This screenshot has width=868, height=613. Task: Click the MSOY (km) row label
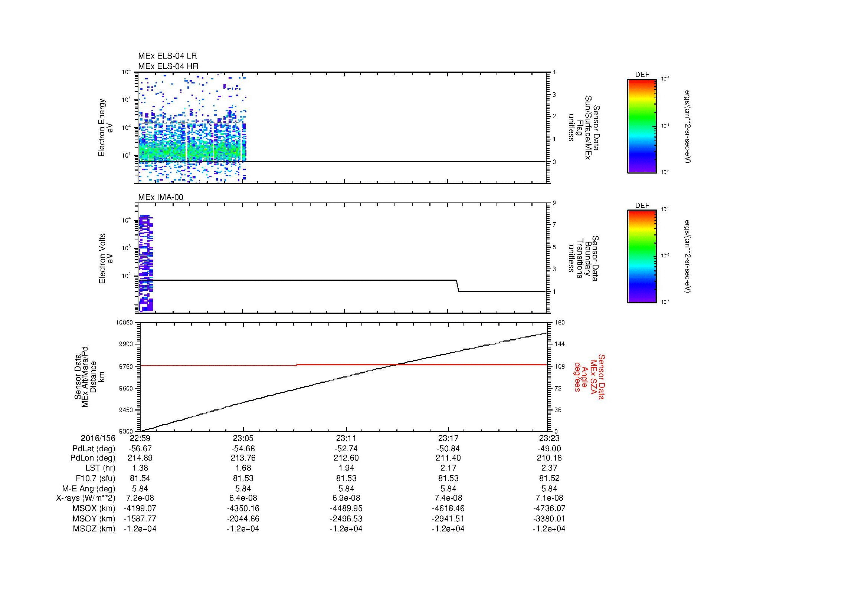click(94, 519)
